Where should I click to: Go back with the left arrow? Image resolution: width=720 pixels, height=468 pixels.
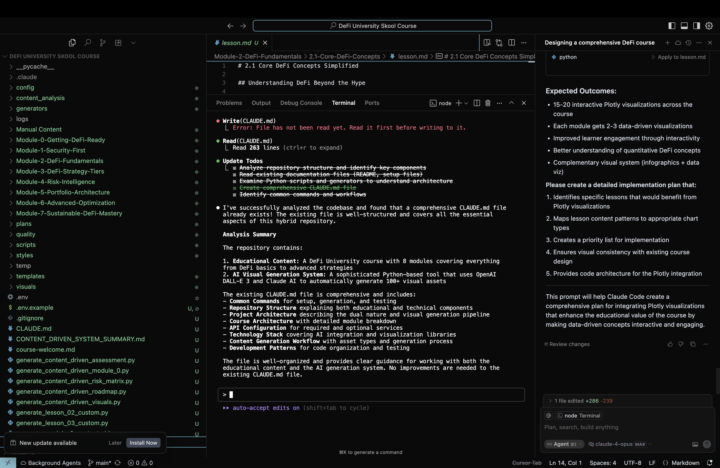pyautogui.click(x=230, y=26)
